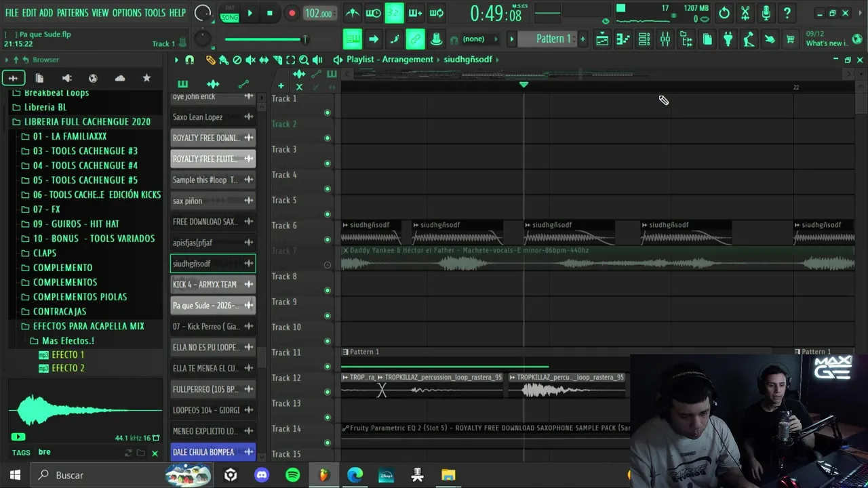Open the plugin database plug icon
This screenshot has height=488, width=868.
click(728, 39)
